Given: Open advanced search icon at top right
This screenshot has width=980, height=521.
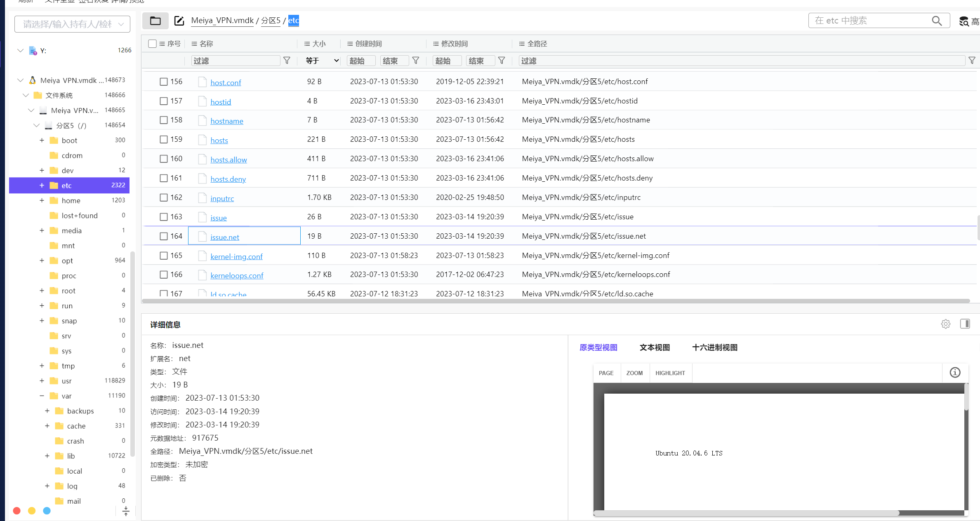Looking at the screenshot, I should [964, 21].
